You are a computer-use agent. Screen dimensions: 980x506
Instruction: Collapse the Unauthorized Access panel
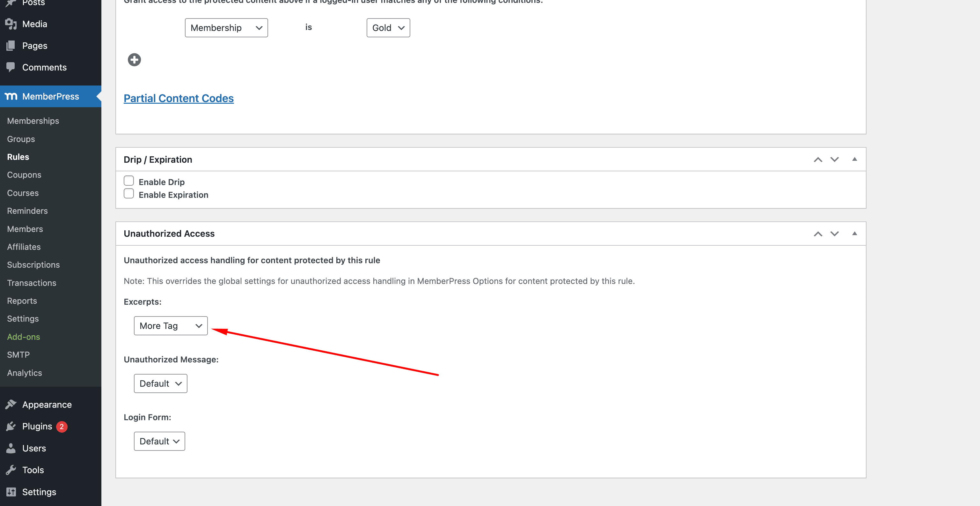coord(854,234)
